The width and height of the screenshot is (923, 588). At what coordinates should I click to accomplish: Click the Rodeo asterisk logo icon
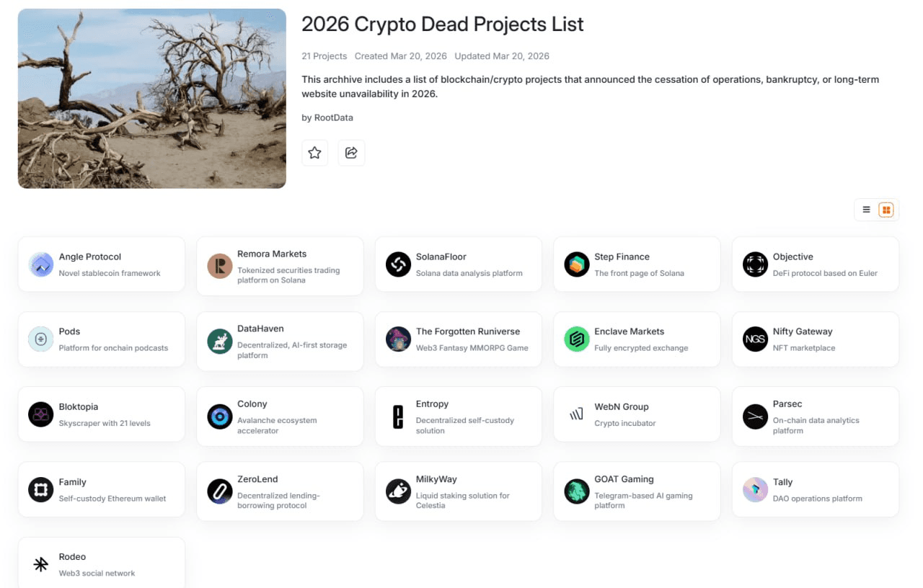tap(41, 565)
